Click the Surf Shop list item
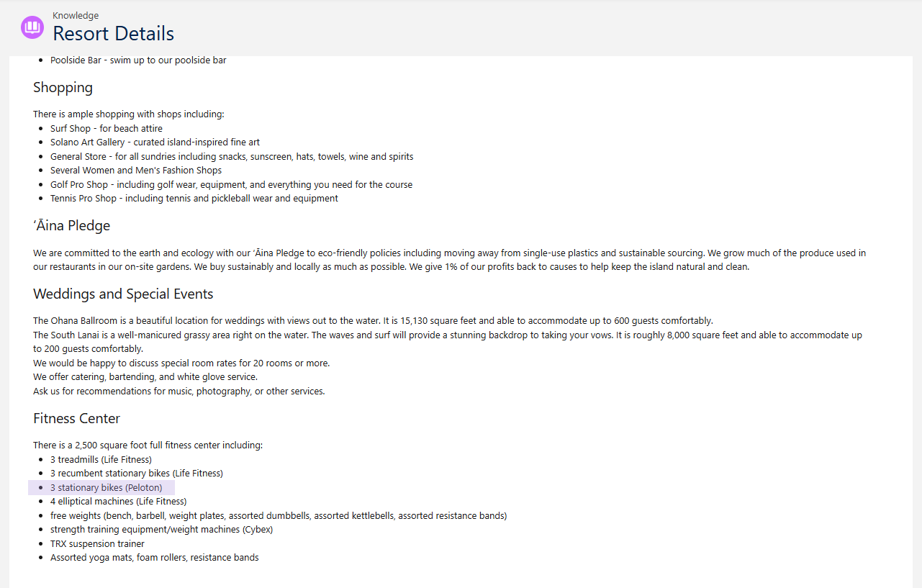Image resolution: width=922 pixels, height=588 pixels. click(107, 129)
